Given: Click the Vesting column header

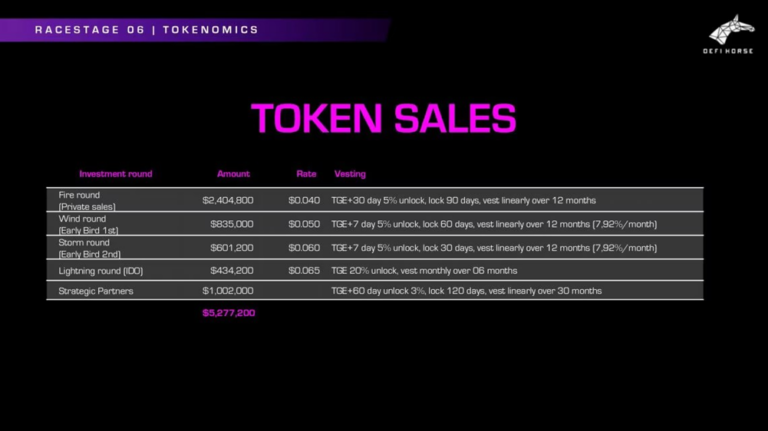Looking at the screenshot, I should click(x=350, y=174).
